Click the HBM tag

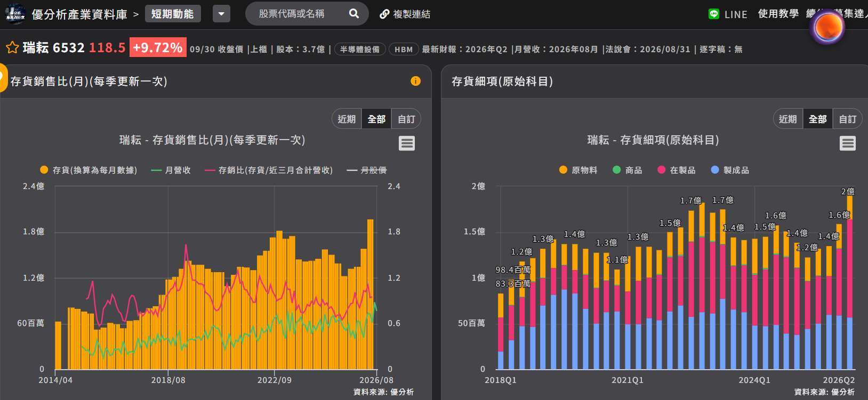click(404, 49)
